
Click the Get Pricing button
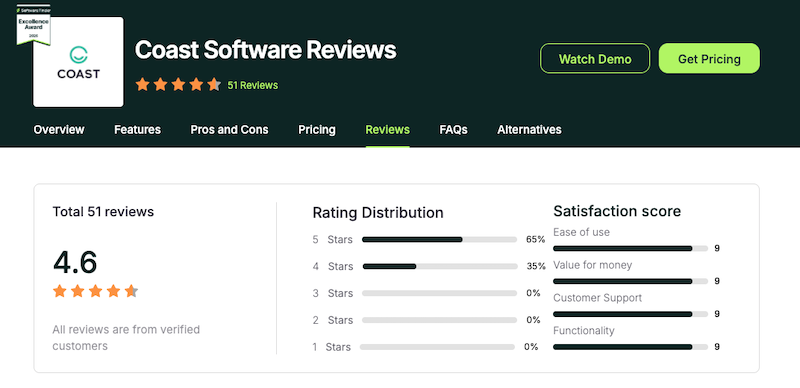click(x=709, y=59)
